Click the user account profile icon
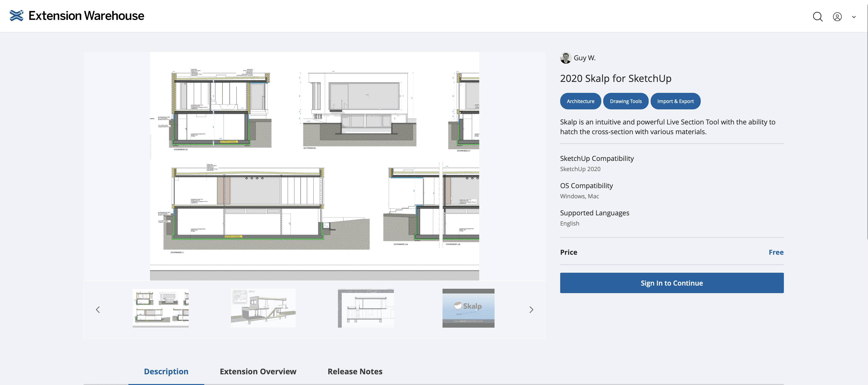Screen dimensions: 868x385 837,17
